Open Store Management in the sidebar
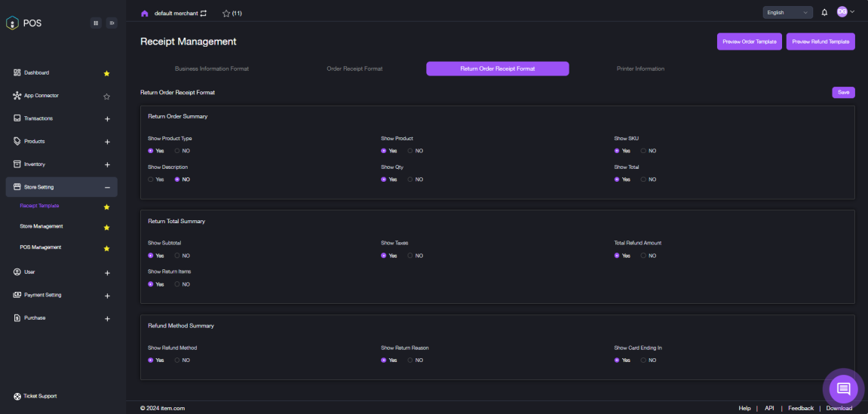 pos(41,226)
